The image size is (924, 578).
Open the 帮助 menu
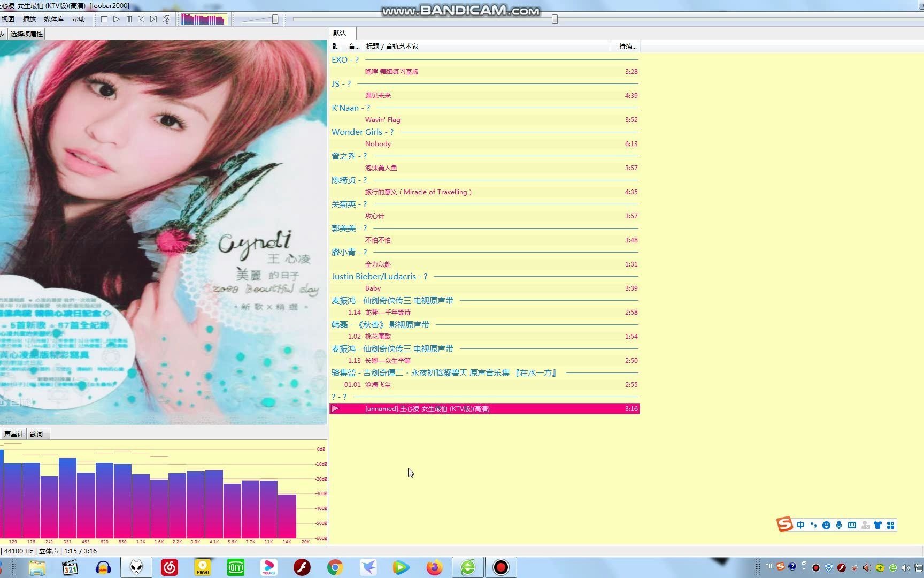pyautogui.click(x=78, y=19)
